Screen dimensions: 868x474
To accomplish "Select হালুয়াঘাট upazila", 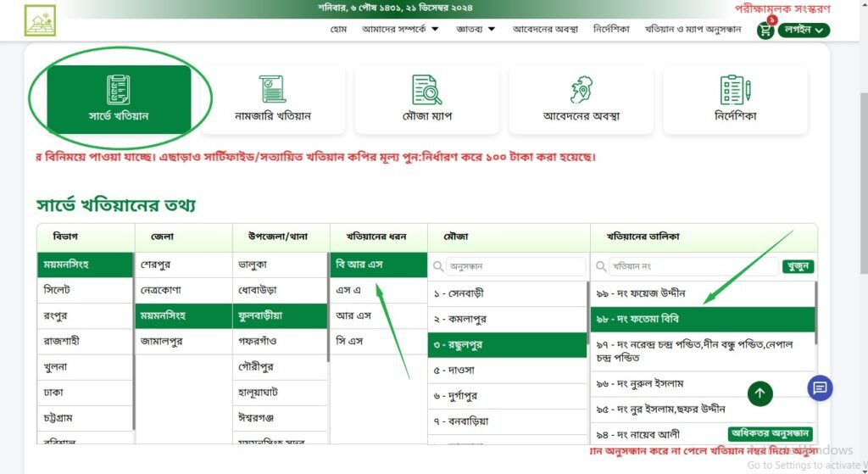I will pos(280,393).
